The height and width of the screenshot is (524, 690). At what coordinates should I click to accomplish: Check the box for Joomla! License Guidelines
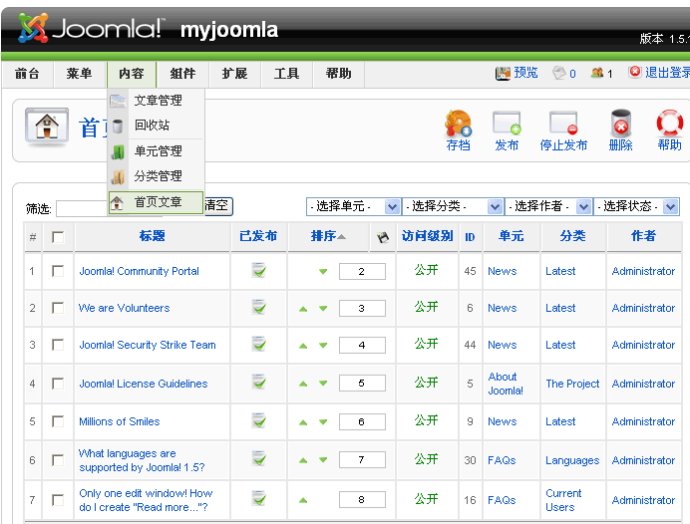click(58, 383)
